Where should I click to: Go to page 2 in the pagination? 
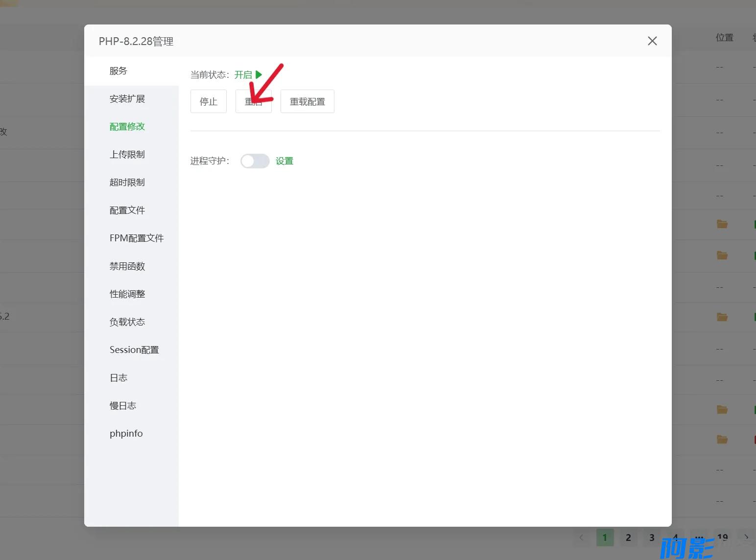pos(628,537)
